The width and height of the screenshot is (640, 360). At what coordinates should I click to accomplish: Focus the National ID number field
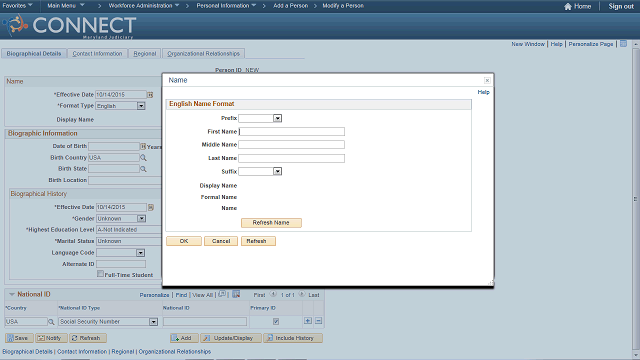[205, 322]
